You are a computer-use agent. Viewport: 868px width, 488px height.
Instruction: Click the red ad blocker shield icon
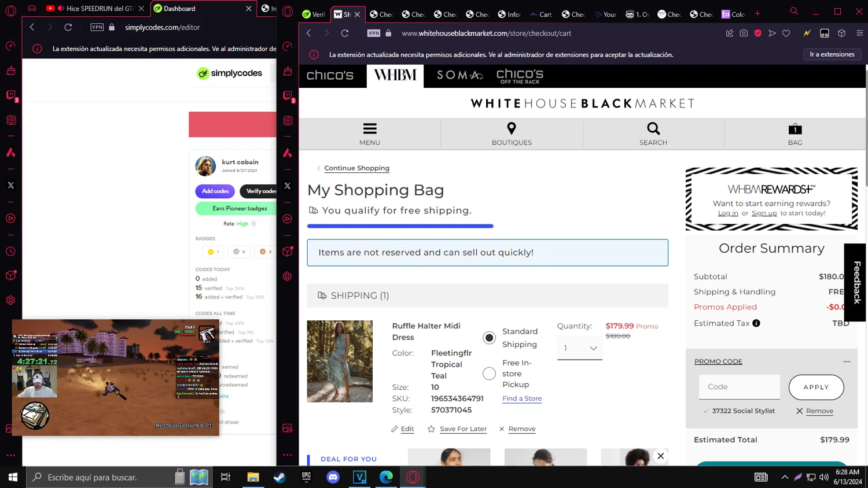757,34
